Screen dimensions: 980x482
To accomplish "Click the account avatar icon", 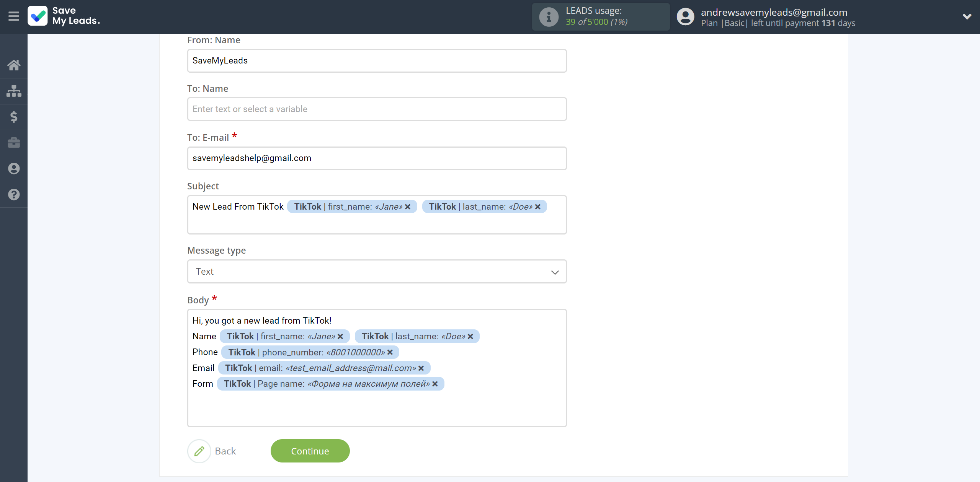I will coord(685,17).
